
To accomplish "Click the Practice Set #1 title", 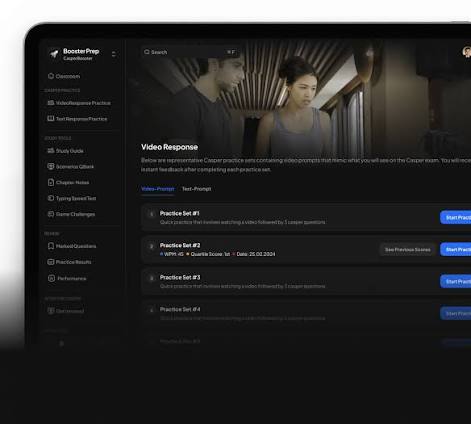I will pyautogui.click(x=179, y=213).
